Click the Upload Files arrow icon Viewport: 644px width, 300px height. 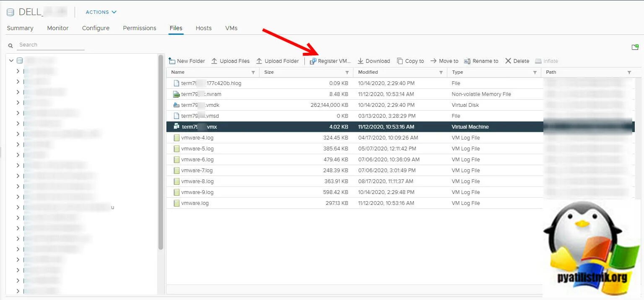[214, 61]
